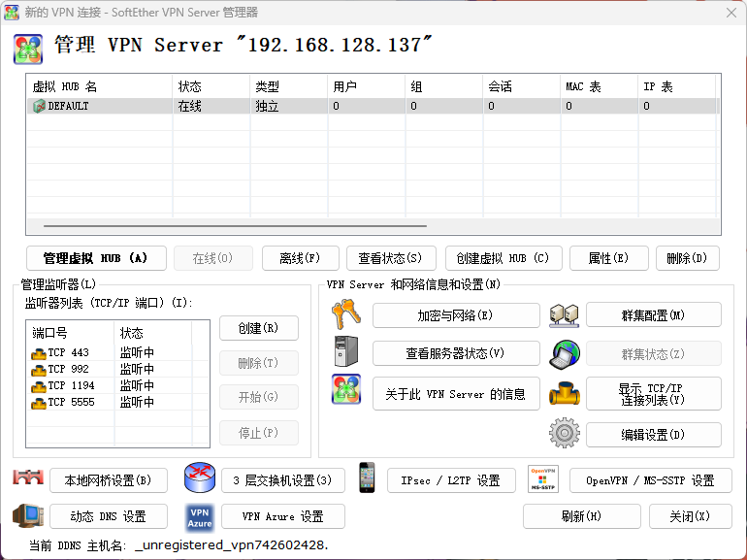This screenshot has height=560, width=747.
Task: Click the large VPN Server header icon
Action: pyautogui.click(x=28, y=49)
